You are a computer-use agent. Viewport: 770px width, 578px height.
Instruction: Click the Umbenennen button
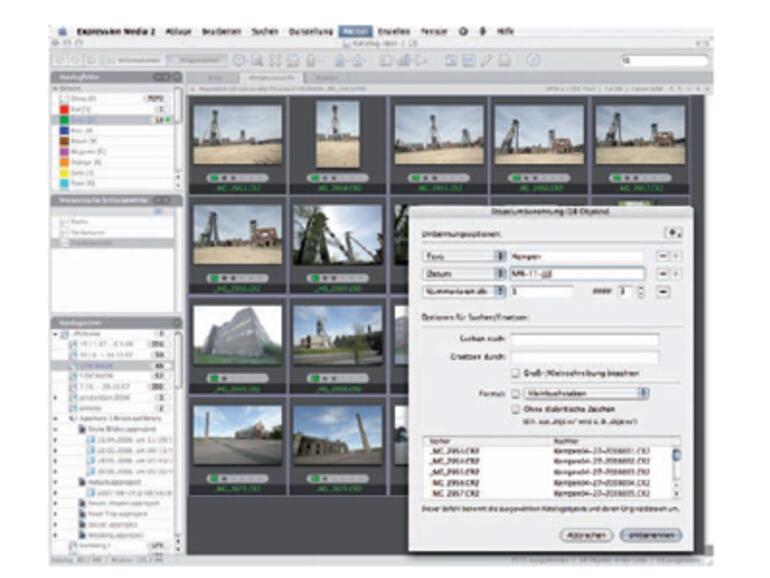coord(649,535)
